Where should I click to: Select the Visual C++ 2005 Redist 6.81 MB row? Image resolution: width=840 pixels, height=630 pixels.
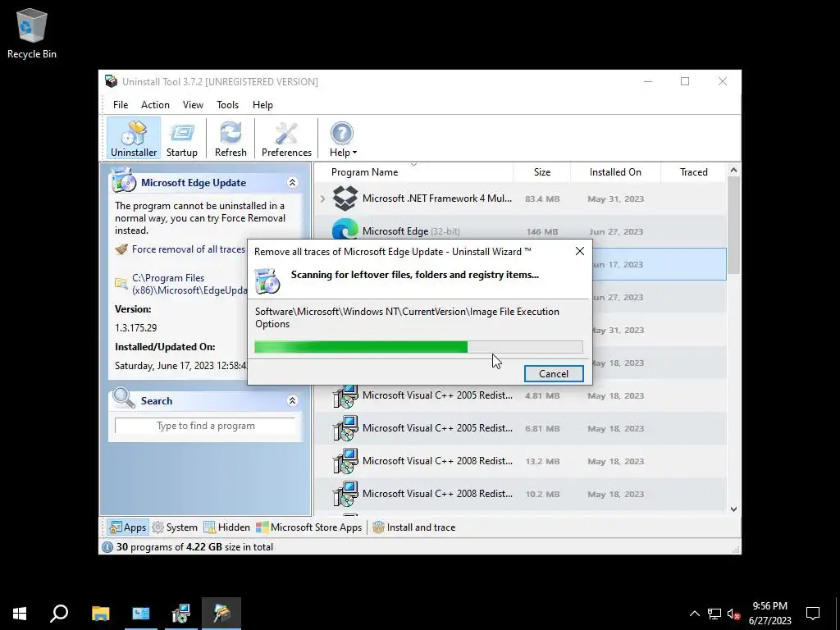(519, 428)
